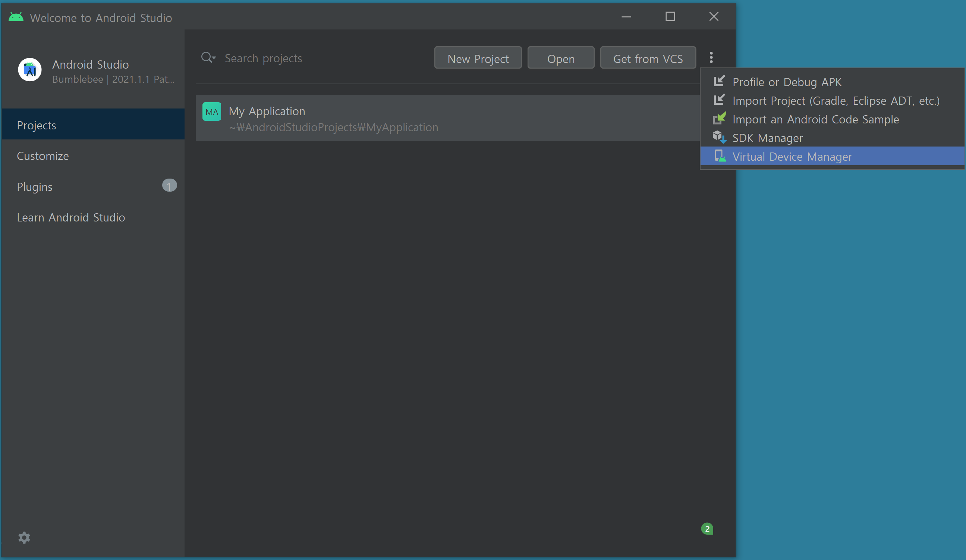Click the settings gear icon at bottom left

[x=24, y=537]
